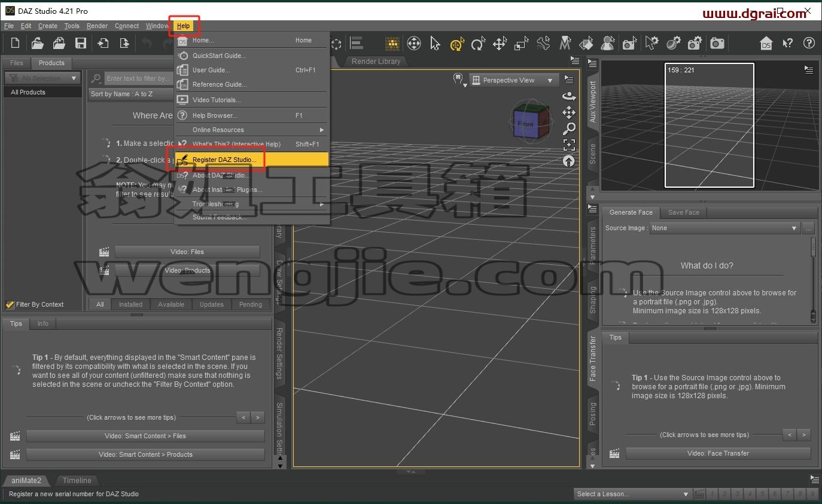The height and width of the screenshot is (504, 822).
Task: Switch to the Save Face tab
Action: click(x=683, y=212)
